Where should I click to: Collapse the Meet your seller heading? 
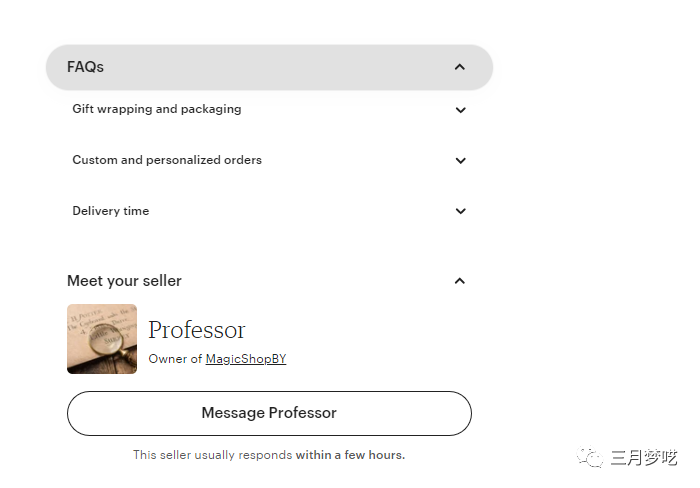click(x=125, y=281)
